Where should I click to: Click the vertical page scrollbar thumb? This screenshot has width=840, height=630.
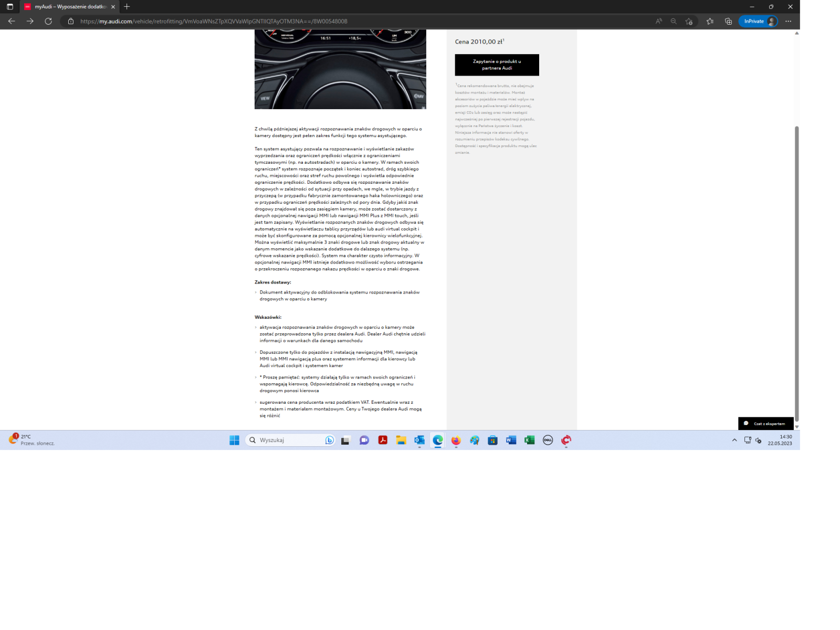[x=796, y=273]
